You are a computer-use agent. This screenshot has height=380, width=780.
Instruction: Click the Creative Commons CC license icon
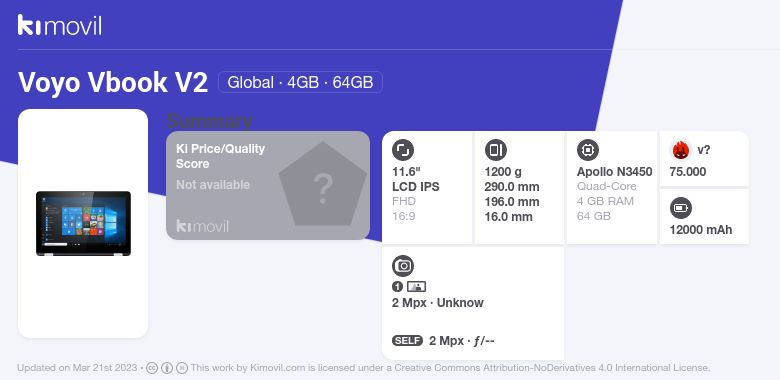point(152,368)
